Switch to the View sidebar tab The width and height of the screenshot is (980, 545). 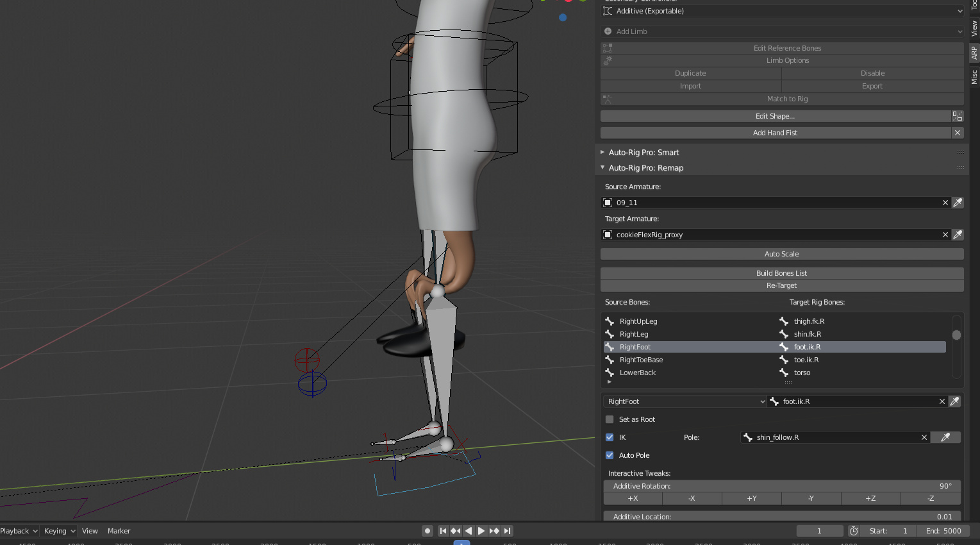[974, 28]
